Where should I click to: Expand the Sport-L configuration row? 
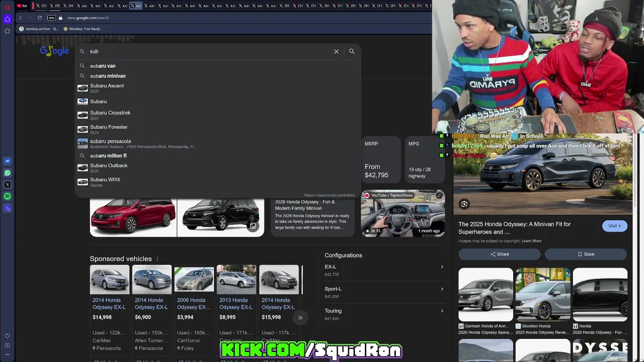[x=384, y=292]
